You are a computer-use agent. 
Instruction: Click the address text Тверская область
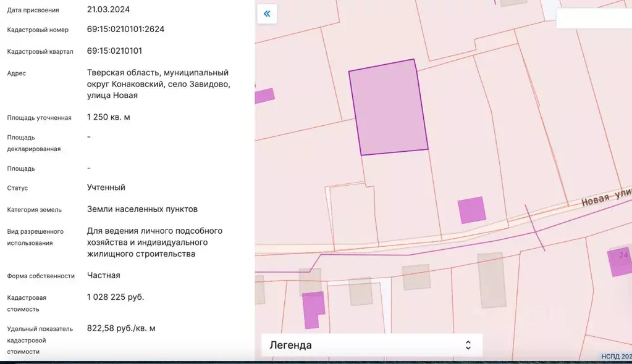124,72
